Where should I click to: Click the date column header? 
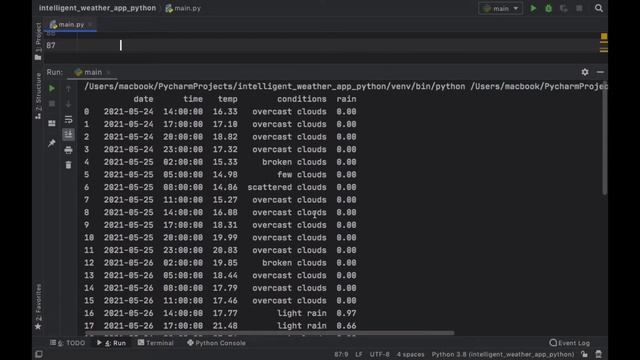tap(143, 99)
